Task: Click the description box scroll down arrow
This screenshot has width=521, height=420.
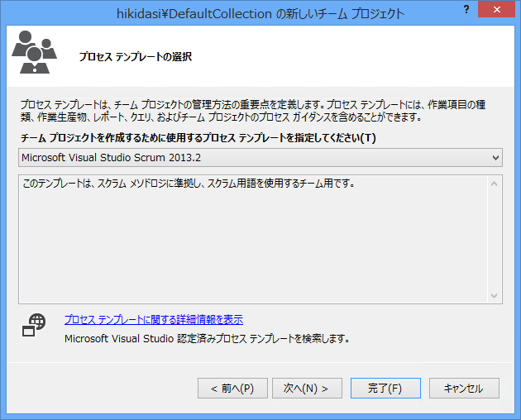Action: pyautogui.click(x=494, y=296)
